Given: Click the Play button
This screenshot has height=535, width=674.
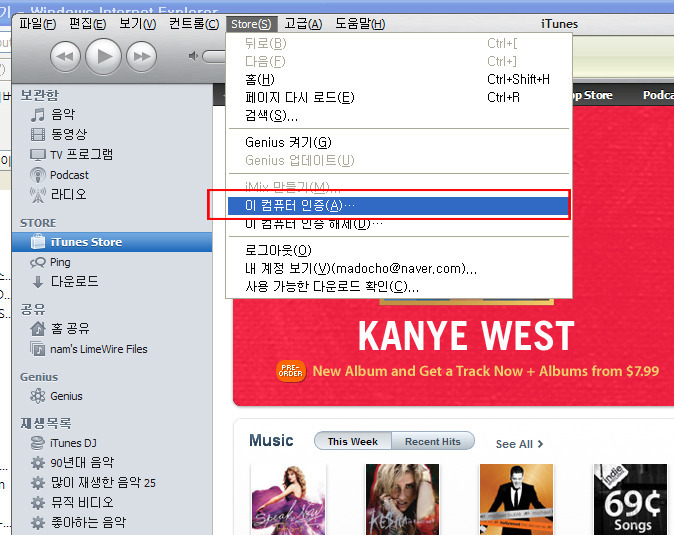Looking at the screenshot, I should pos(103,56).
